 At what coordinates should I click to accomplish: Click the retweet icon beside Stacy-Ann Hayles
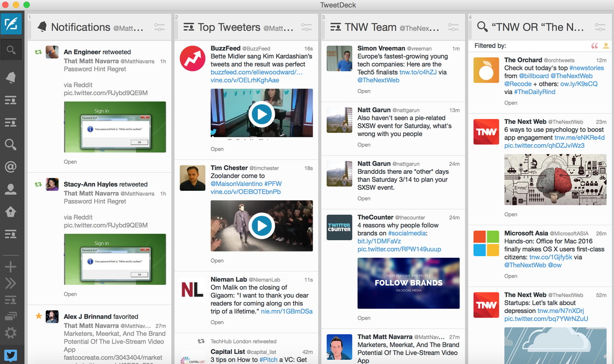[38, 185]
